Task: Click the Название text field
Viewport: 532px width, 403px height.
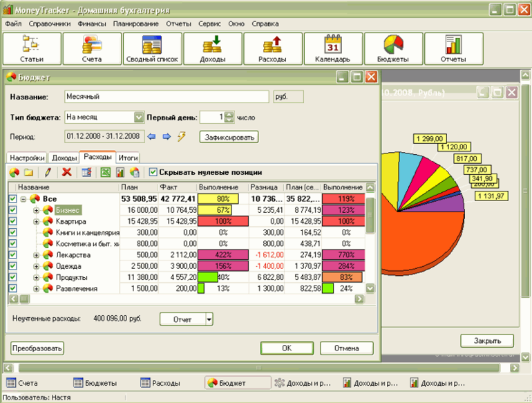Action: coord(166,97)
